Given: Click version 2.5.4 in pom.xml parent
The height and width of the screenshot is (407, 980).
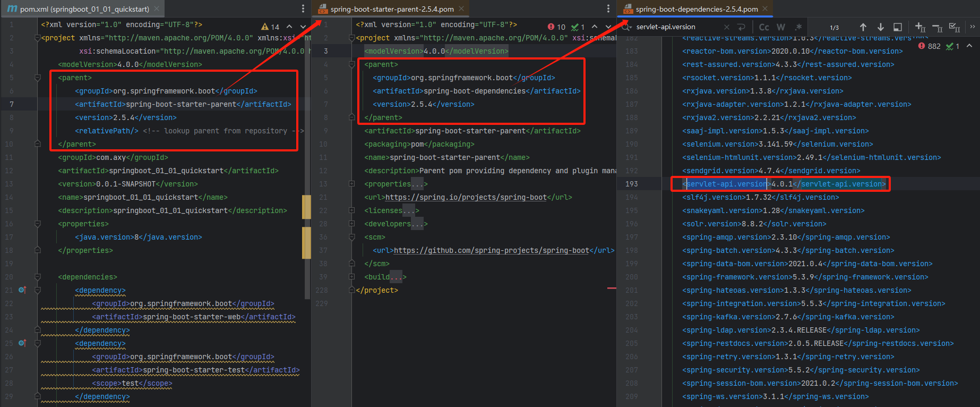Looking at the screenshot, I should click(x=126, y=117).
